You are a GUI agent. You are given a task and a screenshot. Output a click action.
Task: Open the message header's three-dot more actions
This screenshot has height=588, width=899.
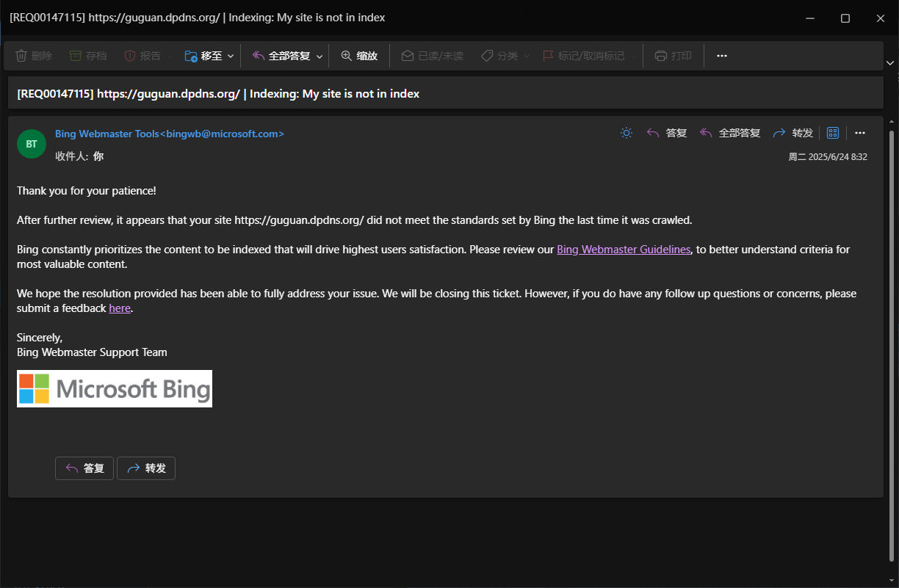[x=860, y=133]
